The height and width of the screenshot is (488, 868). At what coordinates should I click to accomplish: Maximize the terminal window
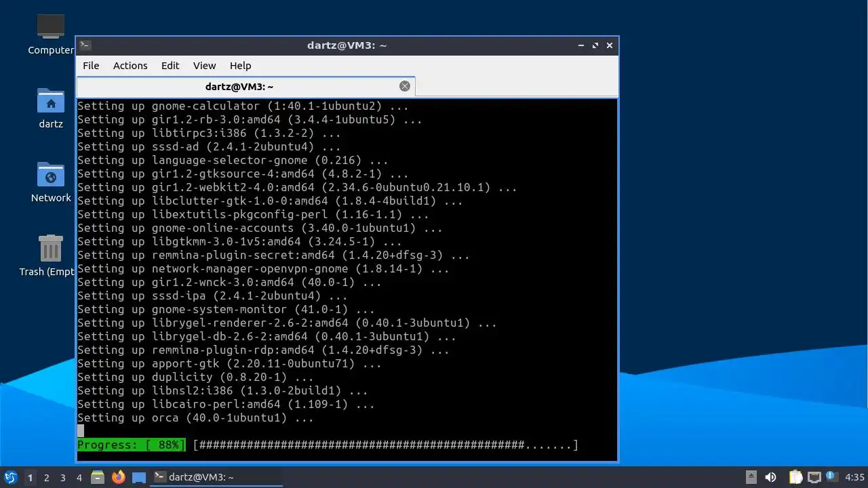595,45
